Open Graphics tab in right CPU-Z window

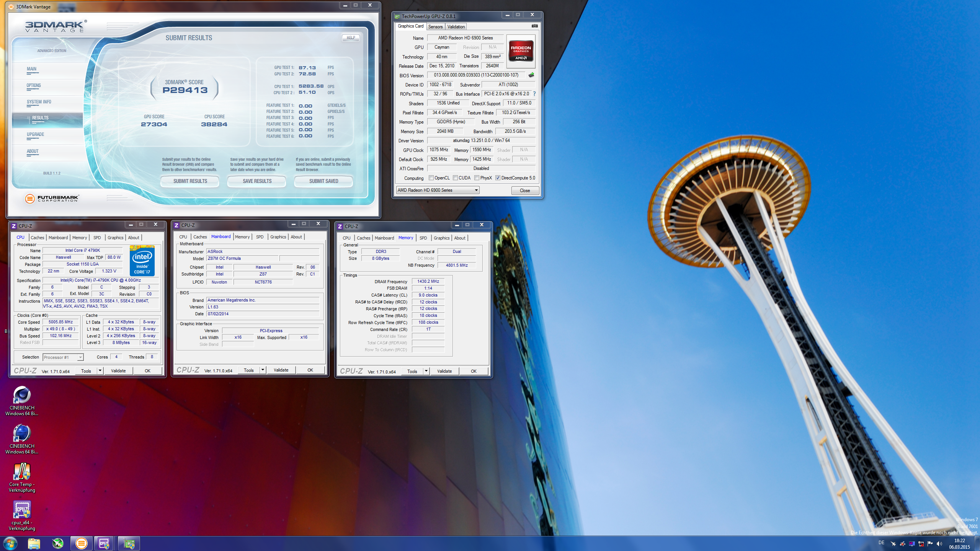(441, 238)
